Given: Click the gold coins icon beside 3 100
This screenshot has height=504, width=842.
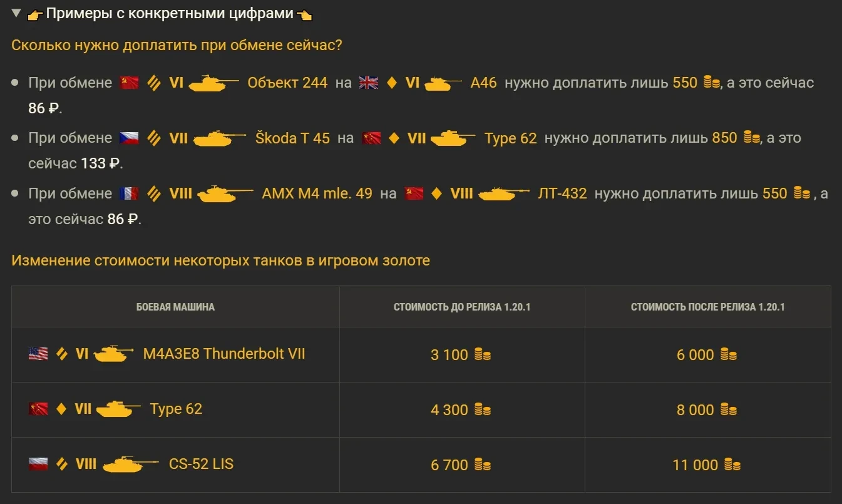Looking at the screenshot, I should (482, 355).
